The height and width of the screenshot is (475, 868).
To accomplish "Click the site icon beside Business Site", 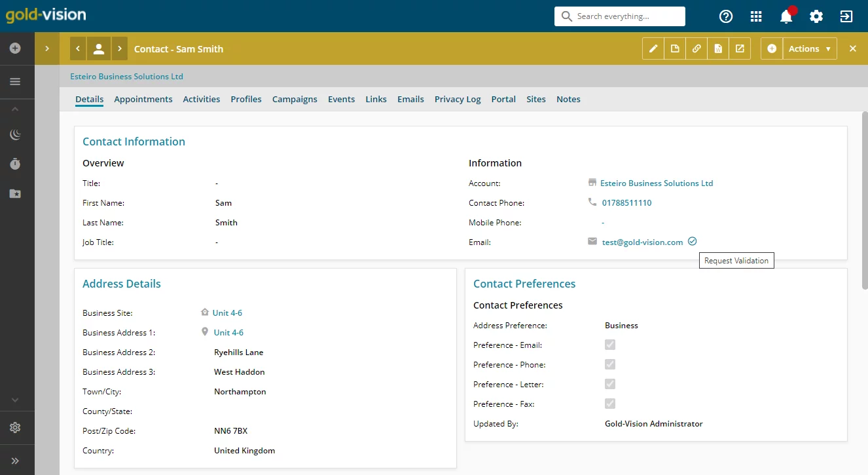I will pyautogui.click(x=205, y=313).
